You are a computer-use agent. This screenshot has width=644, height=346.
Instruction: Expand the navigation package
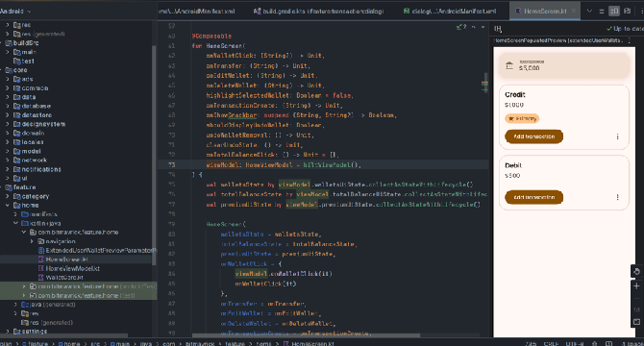32,242
